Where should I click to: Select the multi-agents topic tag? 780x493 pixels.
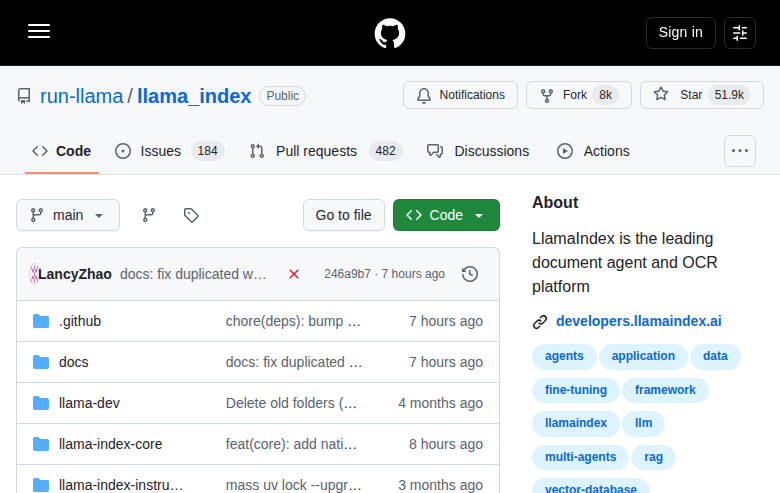[581, 457]
